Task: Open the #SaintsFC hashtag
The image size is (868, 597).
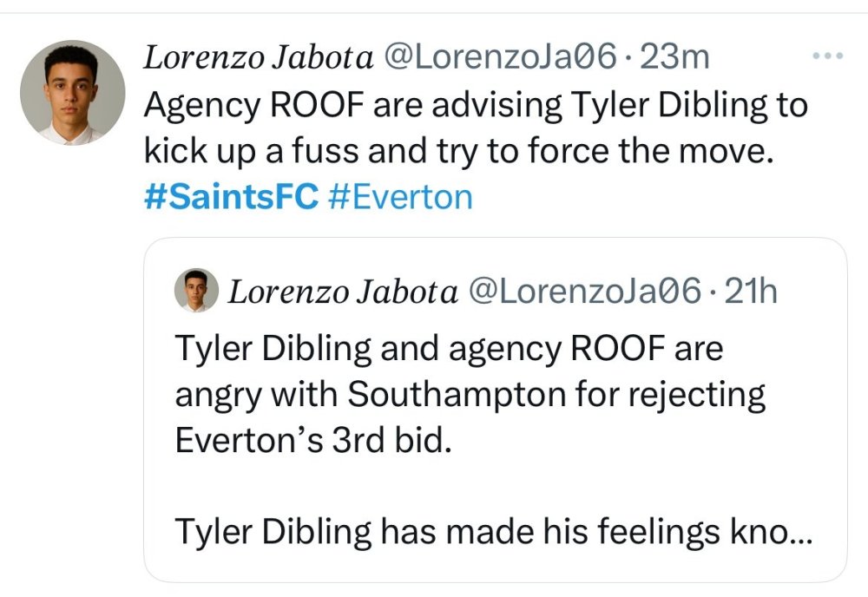Action: tap(231, 197)
